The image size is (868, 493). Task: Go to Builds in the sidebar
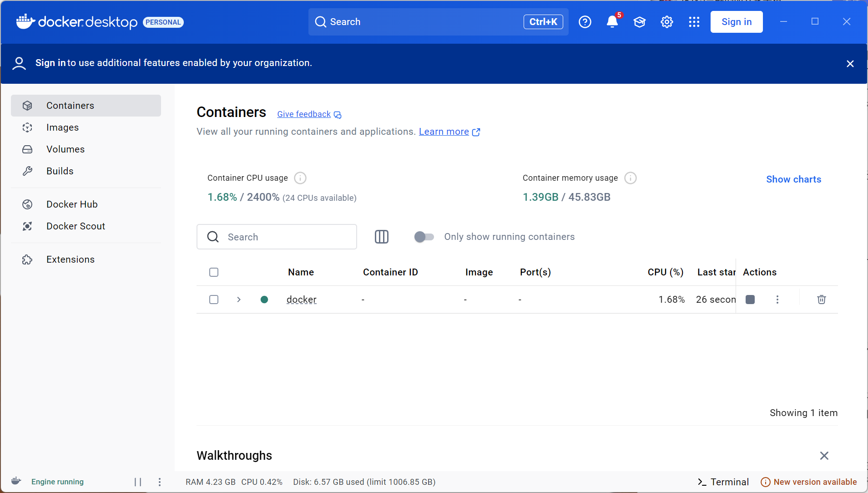(86, 171)
